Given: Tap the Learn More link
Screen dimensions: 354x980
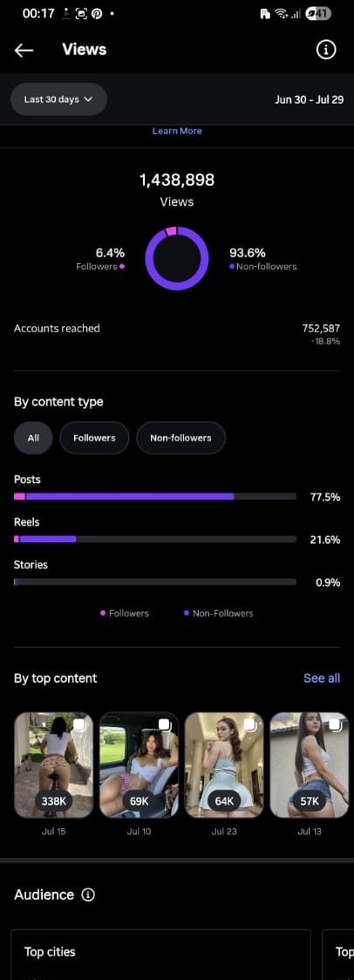Looking at the screenshot, I should (177, 132).
